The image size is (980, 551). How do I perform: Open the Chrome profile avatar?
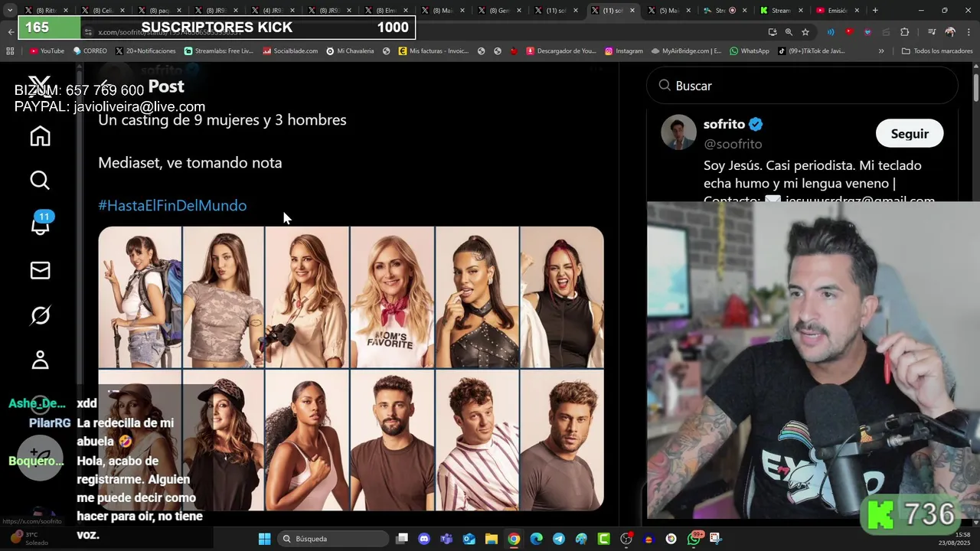coord(950,32)
